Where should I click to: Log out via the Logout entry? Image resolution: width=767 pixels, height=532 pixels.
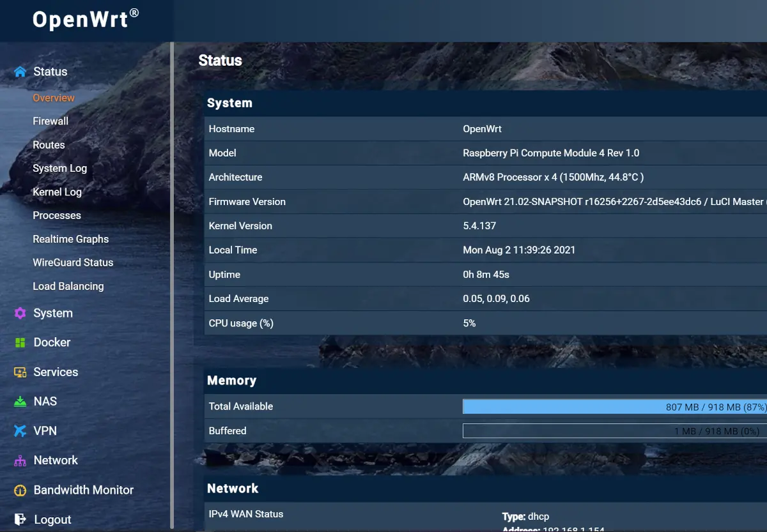pos(52,519)
